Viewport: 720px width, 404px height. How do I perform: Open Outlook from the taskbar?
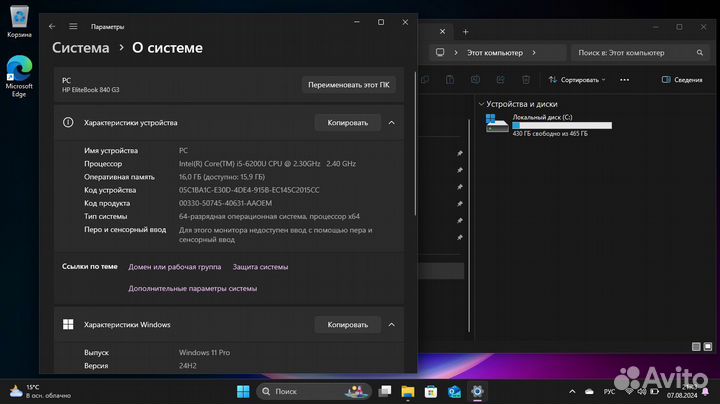tap(454, 392)
